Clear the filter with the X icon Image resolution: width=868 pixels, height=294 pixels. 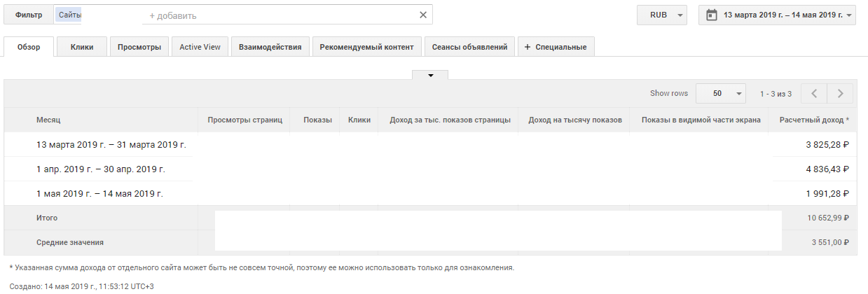tap(422, 15)
